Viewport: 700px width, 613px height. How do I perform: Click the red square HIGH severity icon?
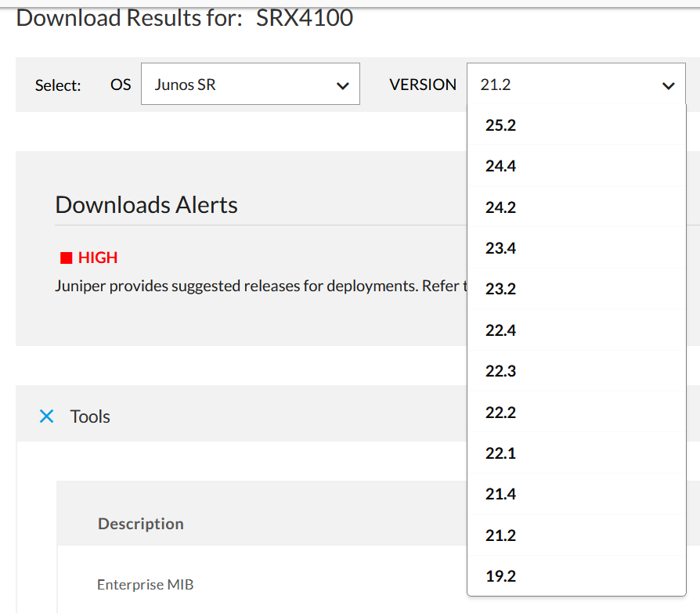[66, 258]
